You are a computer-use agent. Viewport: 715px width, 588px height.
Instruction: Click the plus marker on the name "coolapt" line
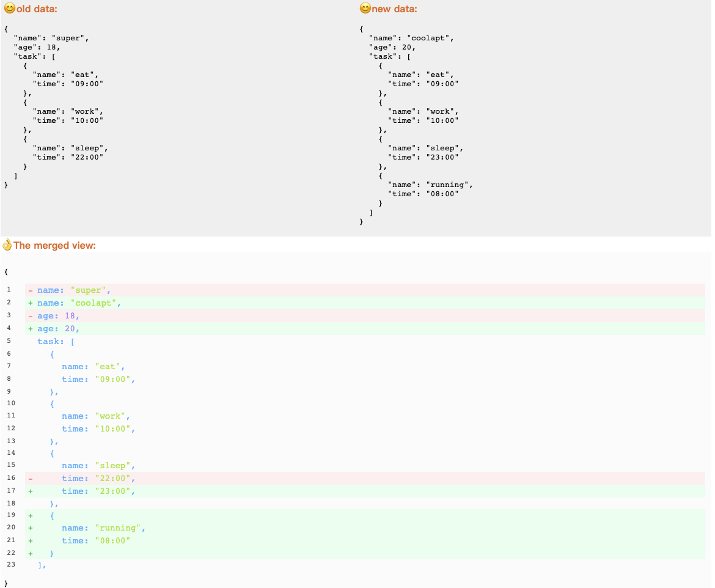click(x=29, y=303)
